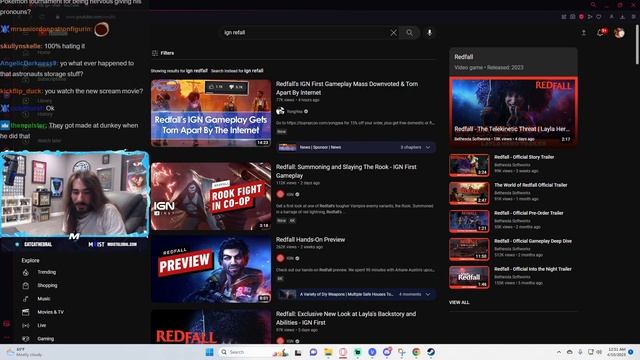The height and width of the screenshot is (360, 640).
Task: Open Trending icon in Explore sidebar
Action: click(26, 272)
